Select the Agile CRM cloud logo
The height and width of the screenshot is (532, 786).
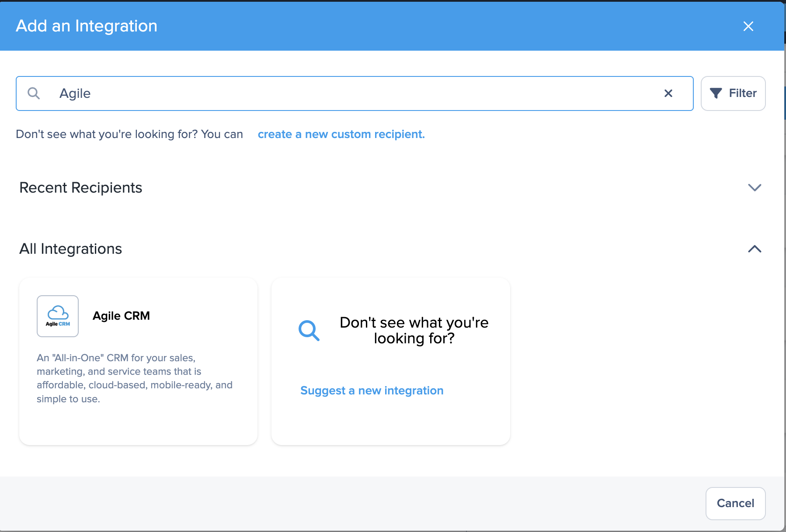click(x=58, y=316)
